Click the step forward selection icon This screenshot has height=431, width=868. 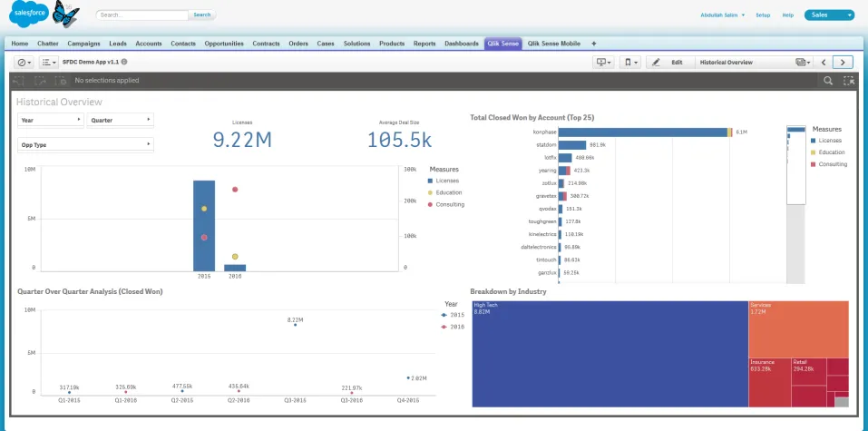(40, 81)
